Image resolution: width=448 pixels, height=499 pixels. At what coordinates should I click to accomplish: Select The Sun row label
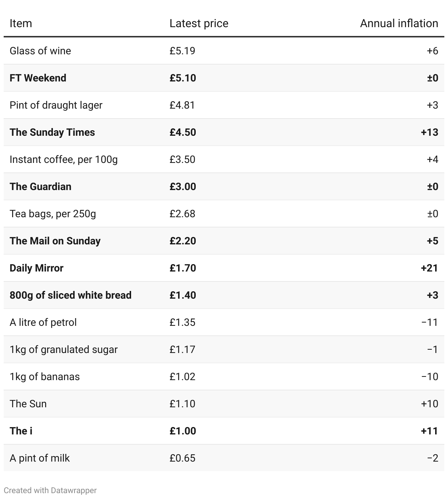coord(28,404)
